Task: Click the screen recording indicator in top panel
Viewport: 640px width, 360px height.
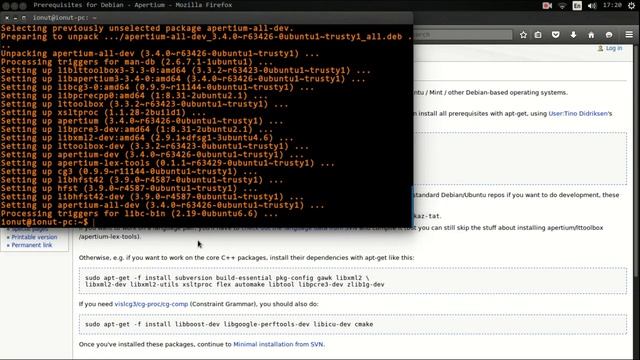Action: pyautogui.click(x=547, y=5)
